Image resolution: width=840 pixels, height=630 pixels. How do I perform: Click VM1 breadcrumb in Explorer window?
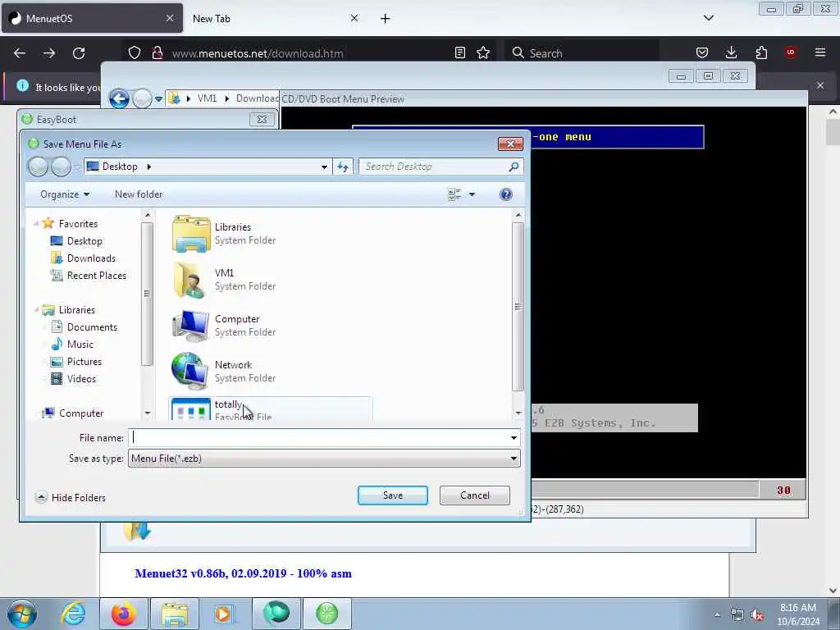coord(207,98)
